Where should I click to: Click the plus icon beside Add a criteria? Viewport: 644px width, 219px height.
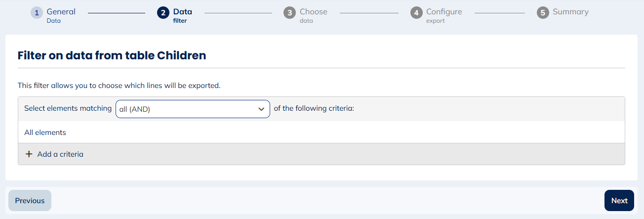(29, 154)
